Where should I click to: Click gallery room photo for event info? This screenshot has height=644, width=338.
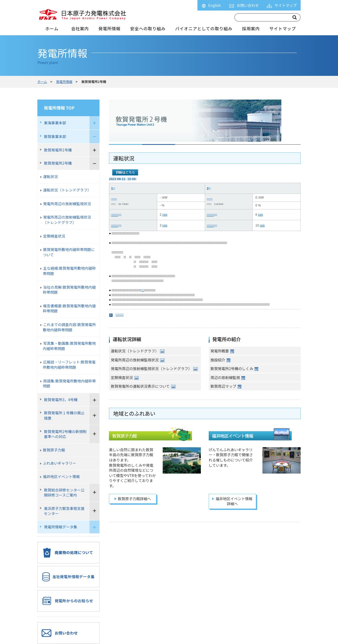coord(281,460)
